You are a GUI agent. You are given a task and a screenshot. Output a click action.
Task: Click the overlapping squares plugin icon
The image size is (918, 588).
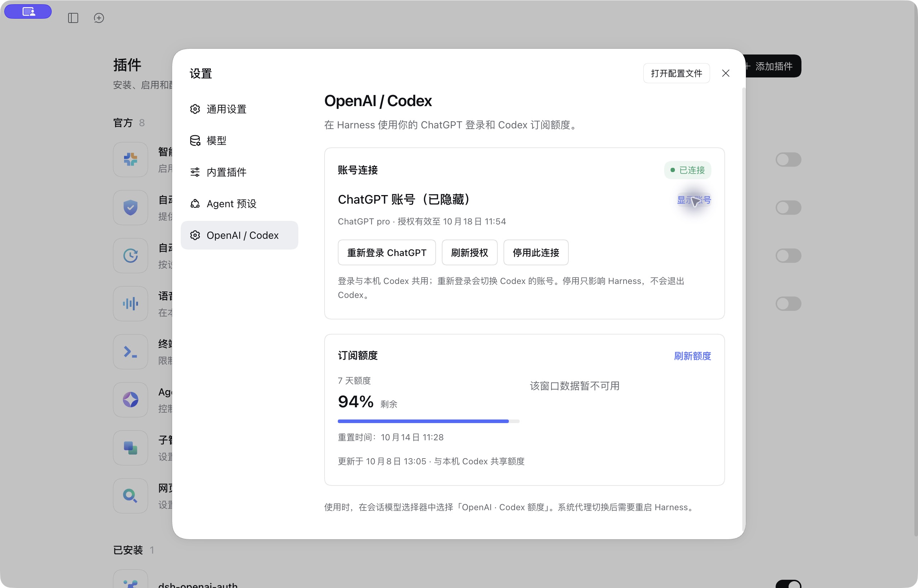point(130,448)
